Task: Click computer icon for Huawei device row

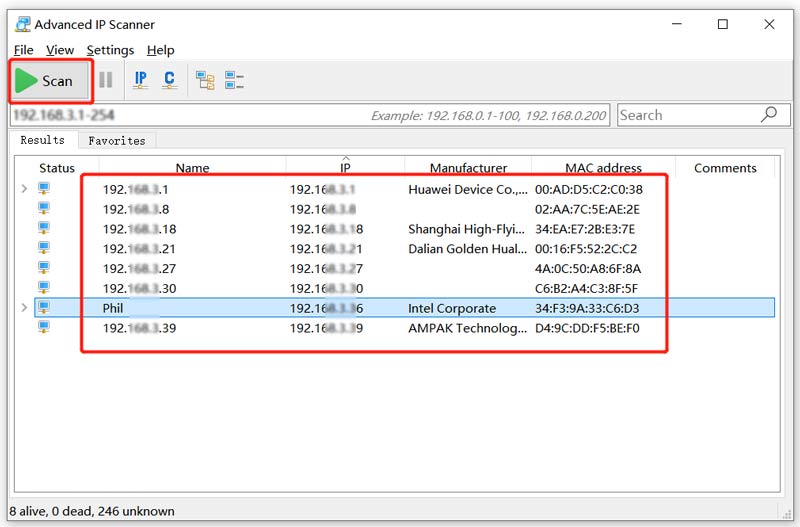Action: click(44, 189)
